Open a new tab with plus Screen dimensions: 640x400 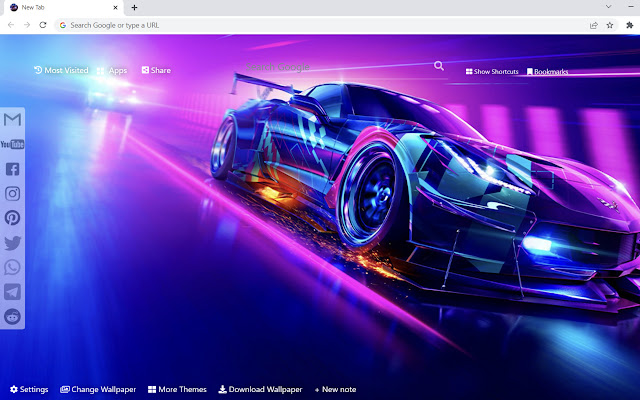pos(134,7)
